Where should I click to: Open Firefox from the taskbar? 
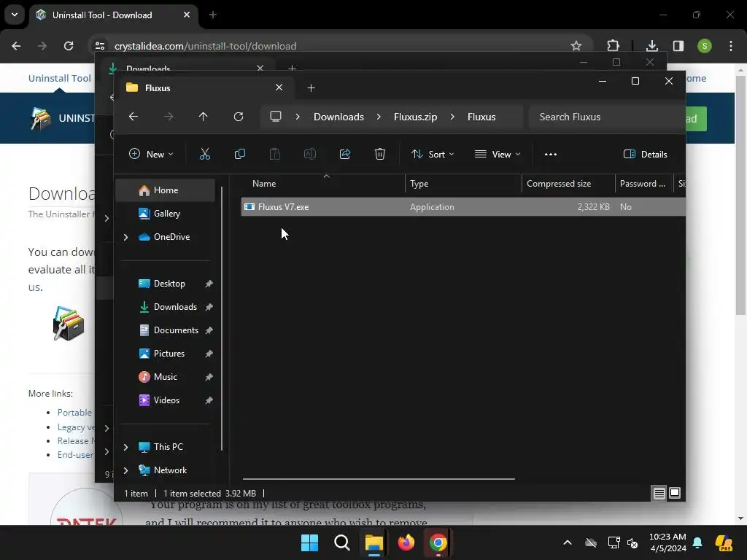tap(406, 542)
